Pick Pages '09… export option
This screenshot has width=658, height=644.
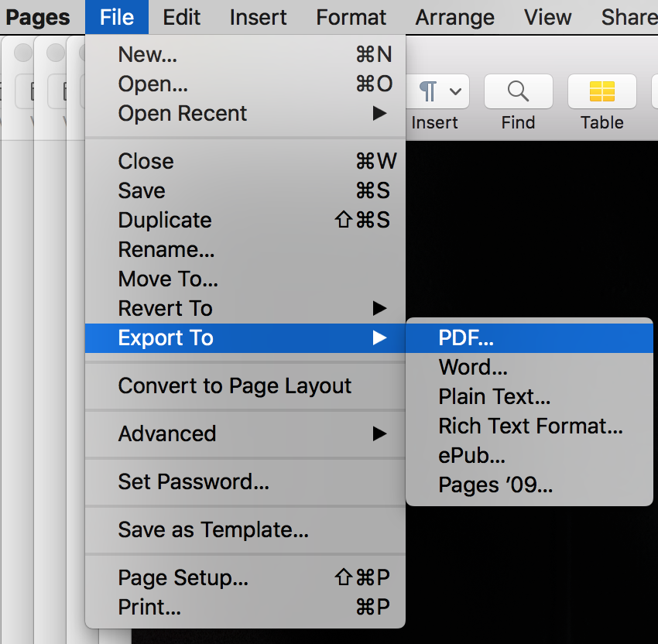(x=495, y=485)
